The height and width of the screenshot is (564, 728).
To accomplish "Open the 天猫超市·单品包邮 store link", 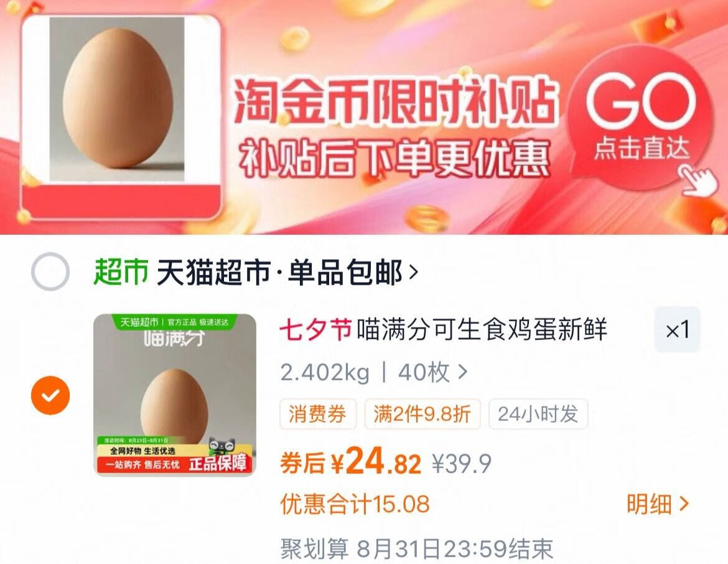I will tap(279, 272).
